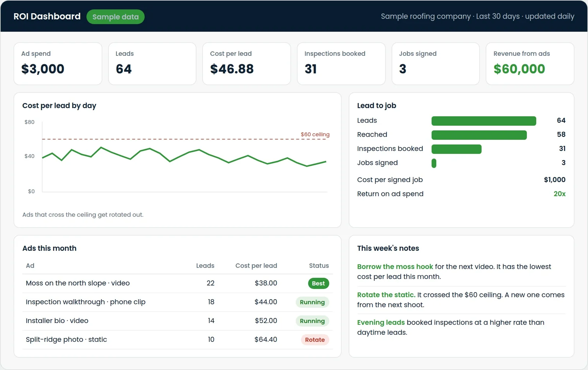The width and height of the screenshot is (588, 370).
Task: Click the $38.00 cost per lead cell
Action: [x=266, y=283]
